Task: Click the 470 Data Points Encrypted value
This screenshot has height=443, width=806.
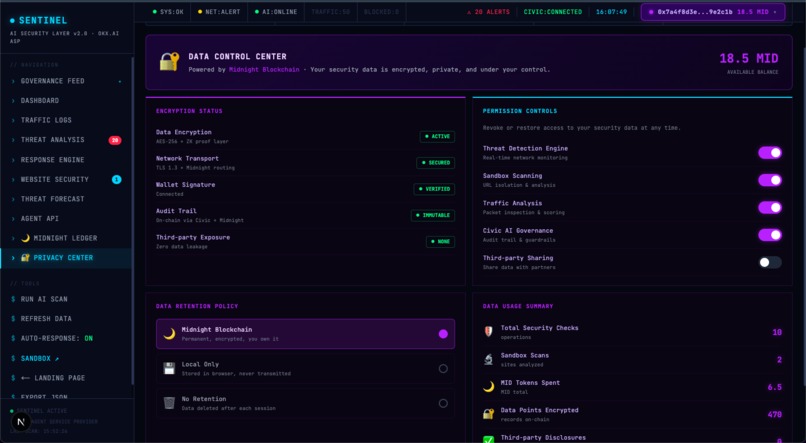Action: 774,415
